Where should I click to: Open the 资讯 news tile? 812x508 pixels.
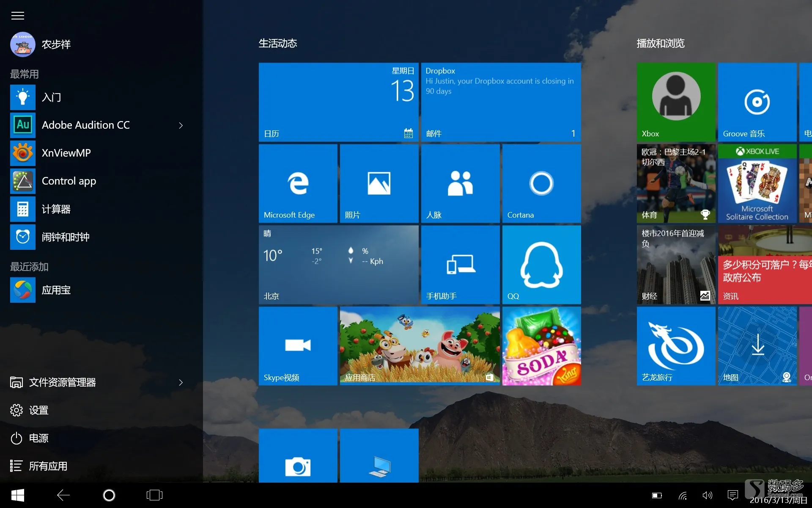765,265
